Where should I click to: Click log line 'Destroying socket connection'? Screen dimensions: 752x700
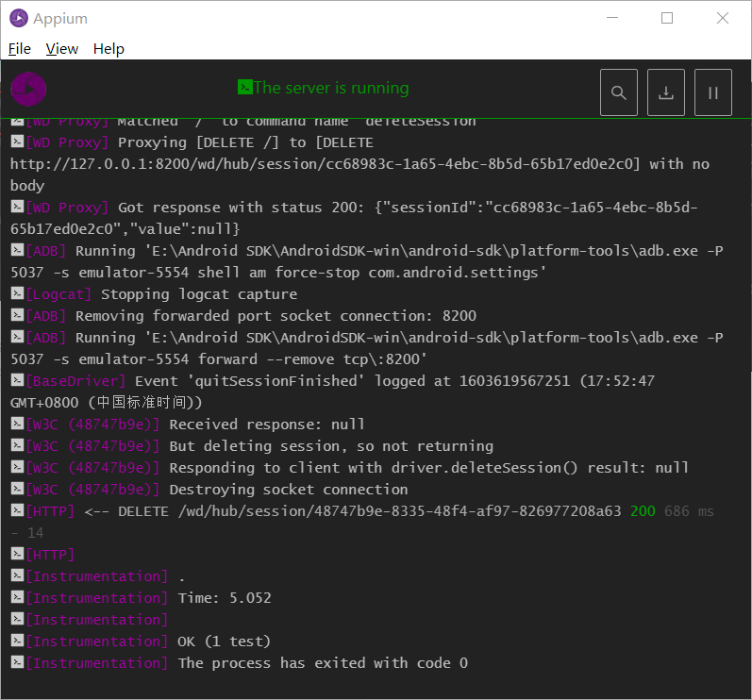click(x=288, y=490)
